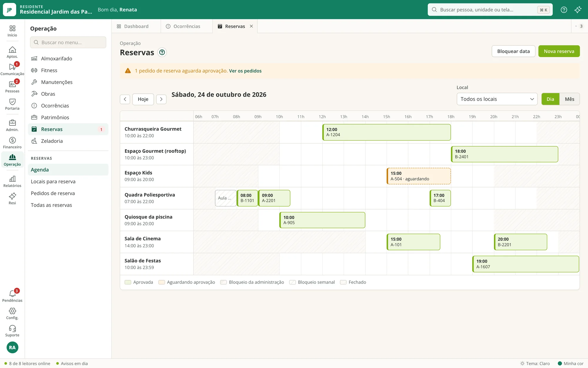Viewport: 588px width, 368px height.
Task: Open the Início section in sidebar
Action: coord(12,31)
